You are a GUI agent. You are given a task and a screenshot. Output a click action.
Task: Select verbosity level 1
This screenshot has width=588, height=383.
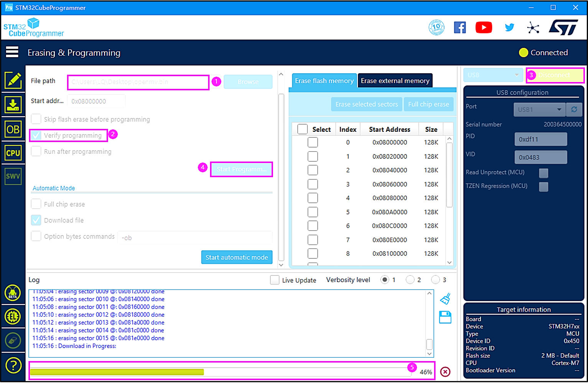click(385, 280)
